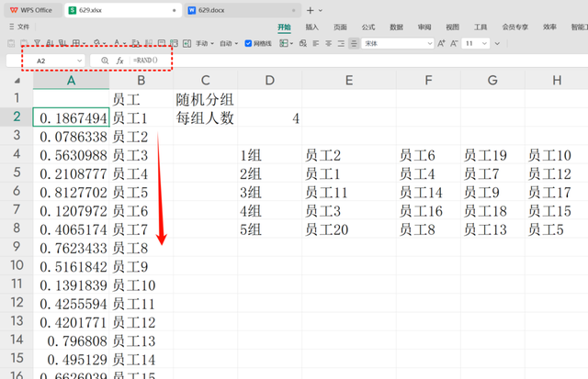The image size is (588, 379).
Task: Click the align right icon
Action: tap(341, 43)
